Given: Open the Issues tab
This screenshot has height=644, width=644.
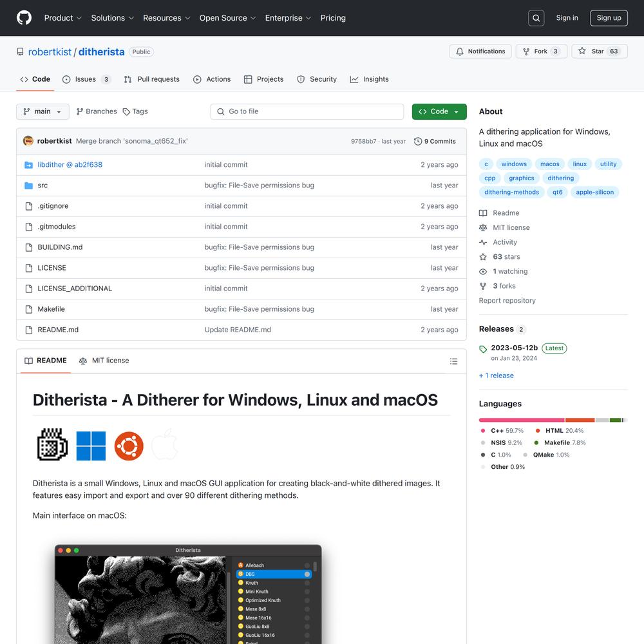Looking at the screenshot, I should pos(86,79).
